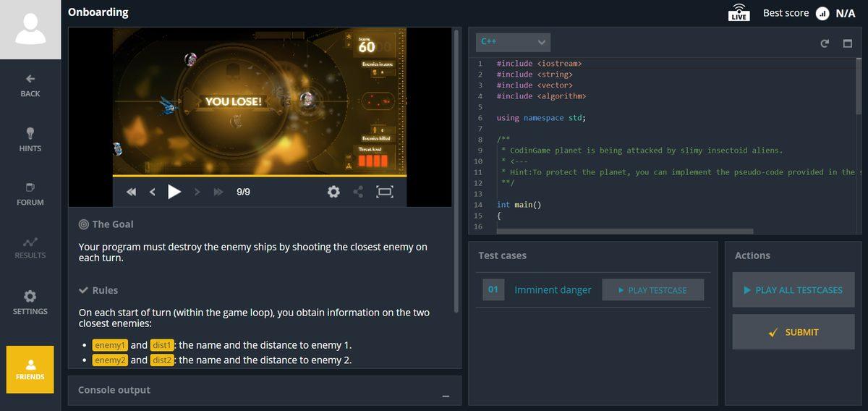Share the game replay

coord(358,192)
